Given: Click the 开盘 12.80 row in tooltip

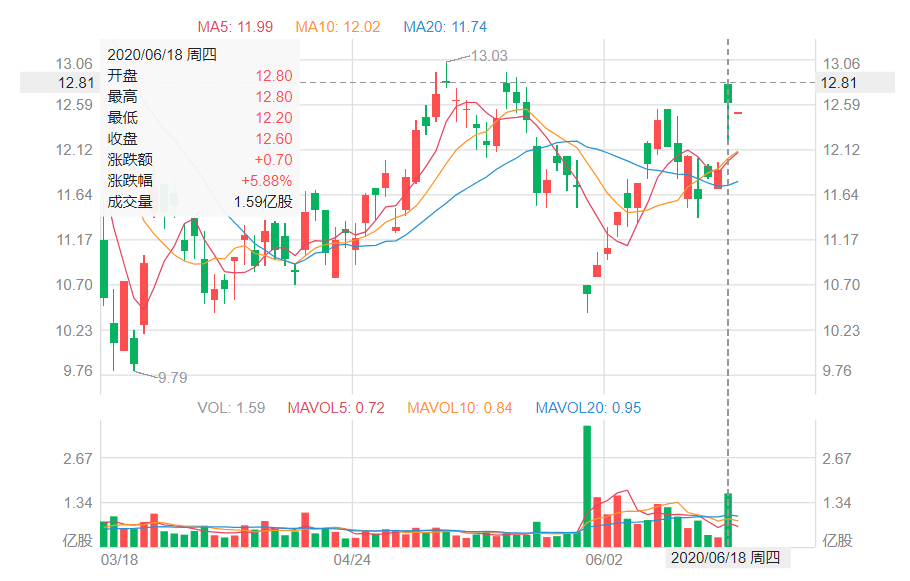Looking at the screenshot, I should coord(200,75).
